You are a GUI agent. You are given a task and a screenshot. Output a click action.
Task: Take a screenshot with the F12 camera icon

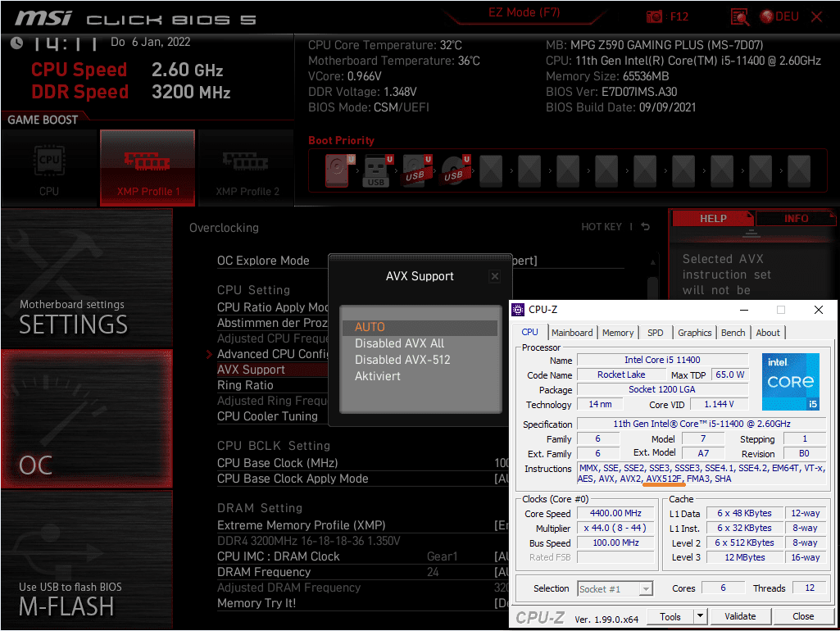coord(654,16)
